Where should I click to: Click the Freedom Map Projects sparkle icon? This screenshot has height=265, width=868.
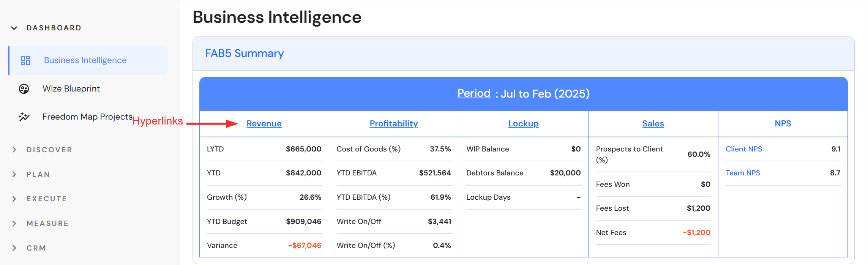24,117
